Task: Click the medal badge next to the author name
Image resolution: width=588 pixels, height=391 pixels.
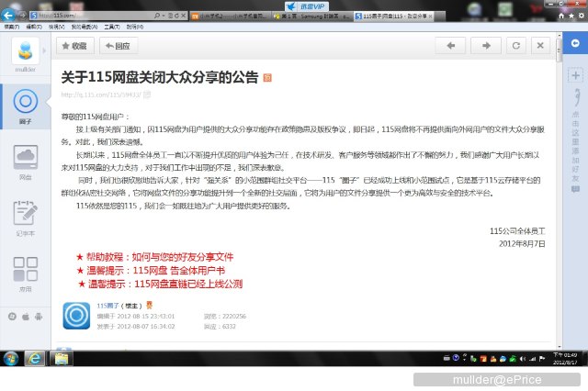Action: point(149,306)
